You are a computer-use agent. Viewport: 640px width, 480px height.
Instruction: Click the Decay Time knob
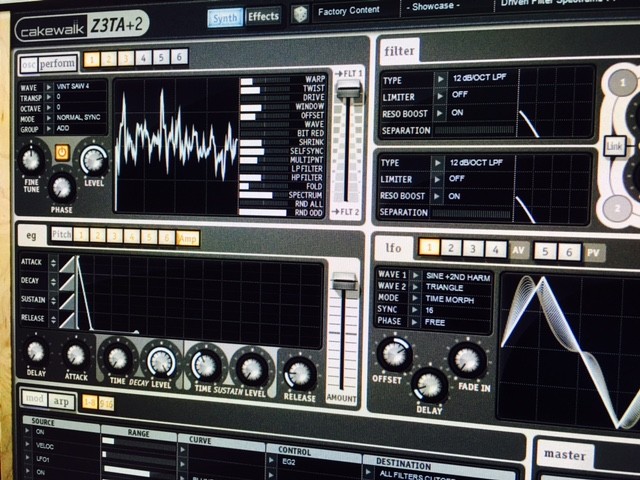pyautogui.click(x=118, y=358)
